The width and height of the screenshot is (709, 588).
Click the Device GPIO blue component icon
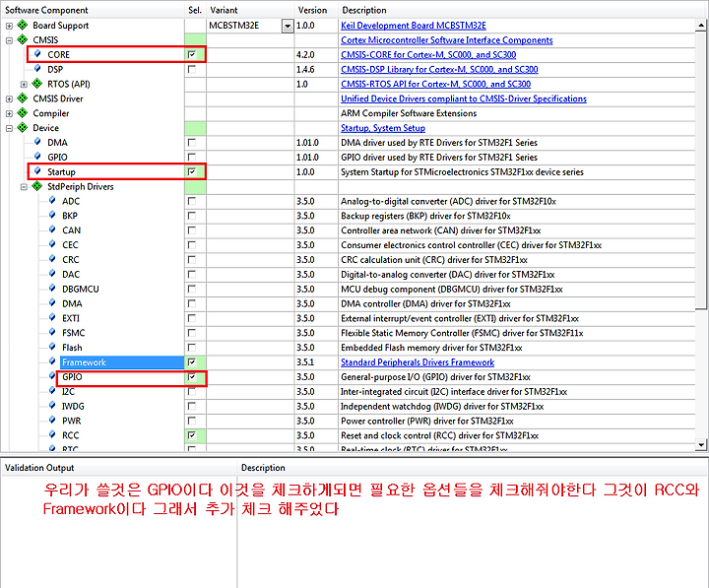(x=37, y=157)
